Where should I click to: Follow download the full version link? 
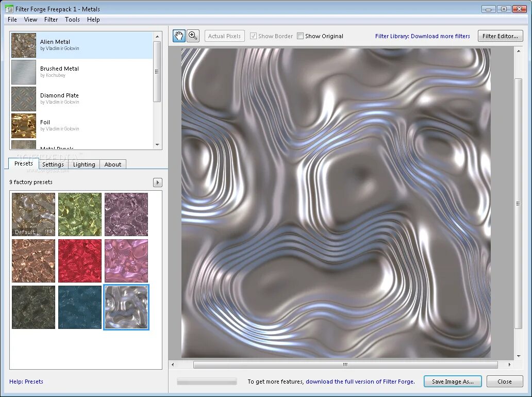click(360, 382)
